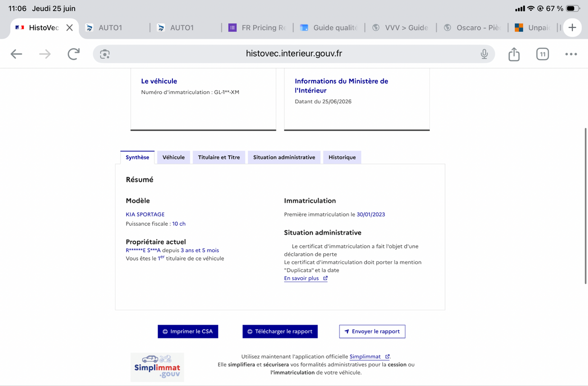Click Télécharger le rapport button
588x386 pixels.
click(x=280, y=331)
